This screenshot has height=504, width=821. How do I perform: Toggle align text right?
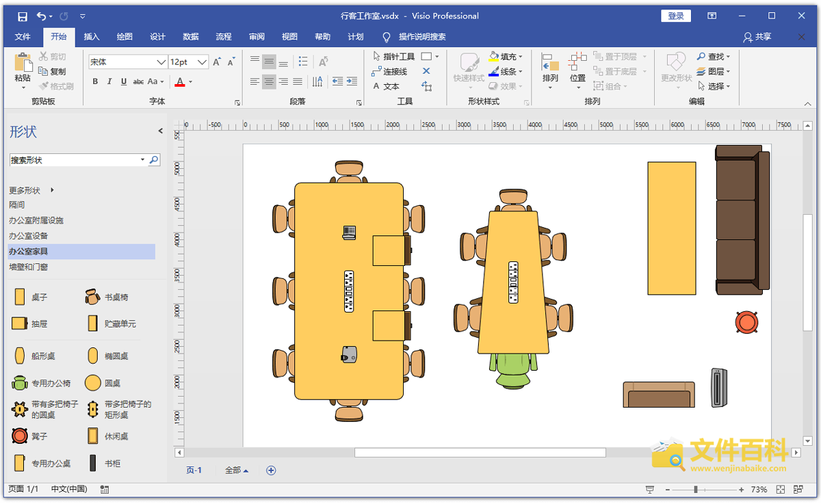[x=283, y=81]
